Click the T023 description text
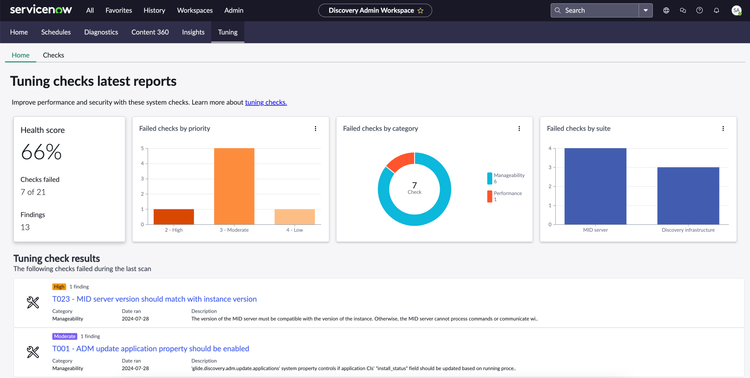 (x=364, y=319)
